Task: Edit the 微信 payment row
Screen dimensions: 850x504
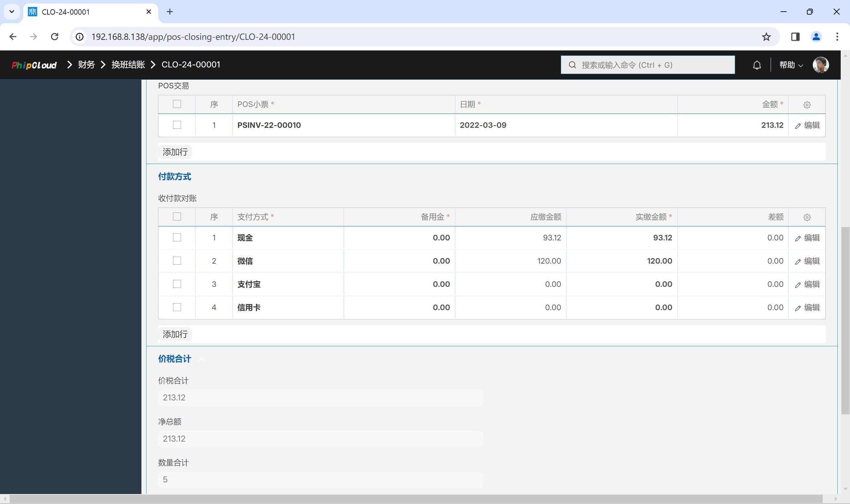Action: click(807, 261)
